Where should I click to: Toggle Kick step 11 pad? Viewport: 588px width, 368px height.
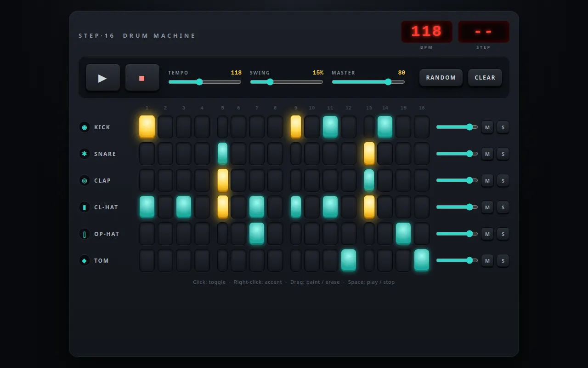click(330, 126)
